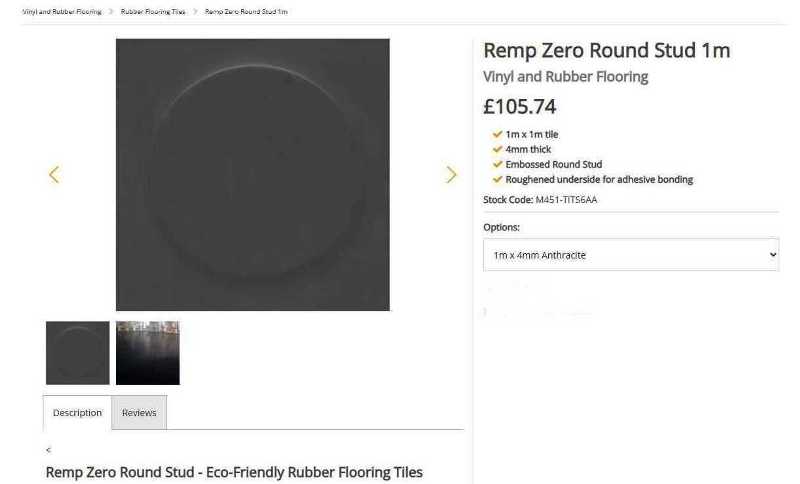Click the previous image arrow
Image resolution: width=800 pixels, height=484 pixels.
[x=54, y=174]
